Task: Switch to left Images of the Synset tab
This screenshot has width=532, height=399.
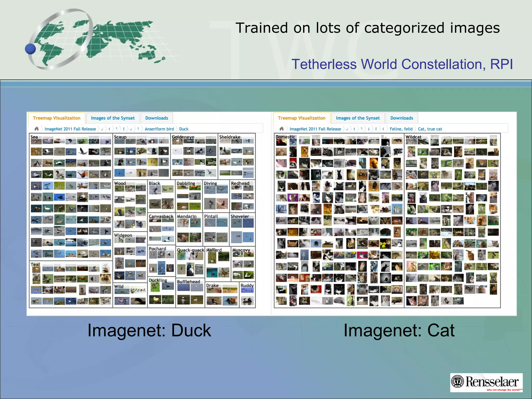Action: (x=113, y=118)
